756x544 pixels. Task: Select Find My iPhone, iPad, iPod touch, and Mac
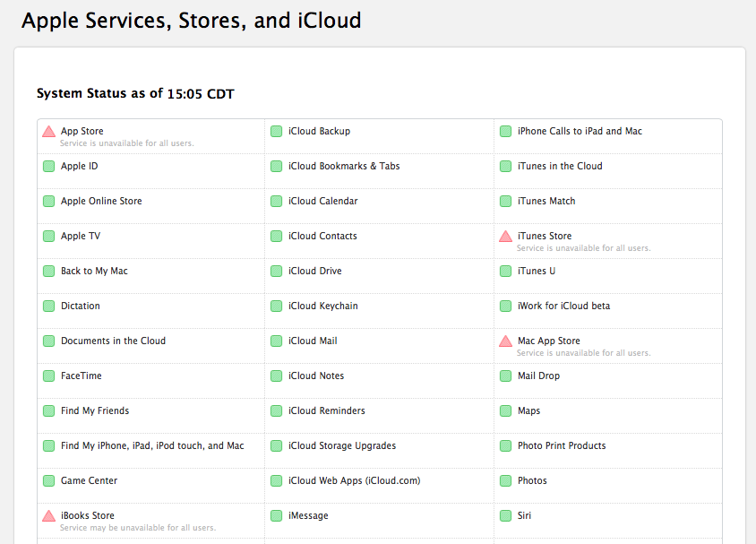(x=152, y=445)
